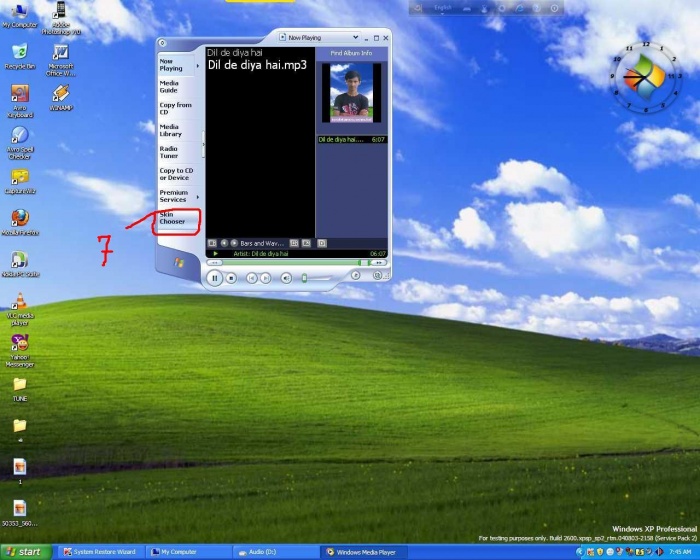Image resolution: width=700 pixels, height=560 pixels.
Task: Mute the player's sound
Action: pyautogui.click(x=286, y=278)
